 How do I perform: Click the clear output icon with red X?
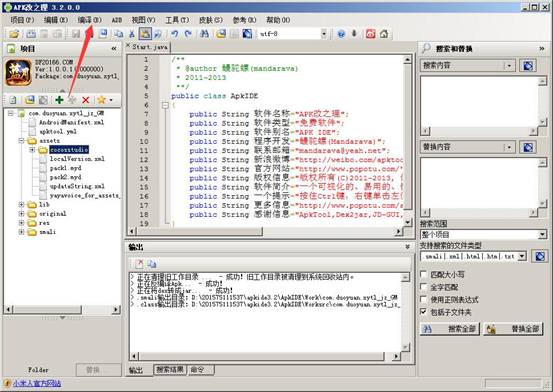point(140,264)
